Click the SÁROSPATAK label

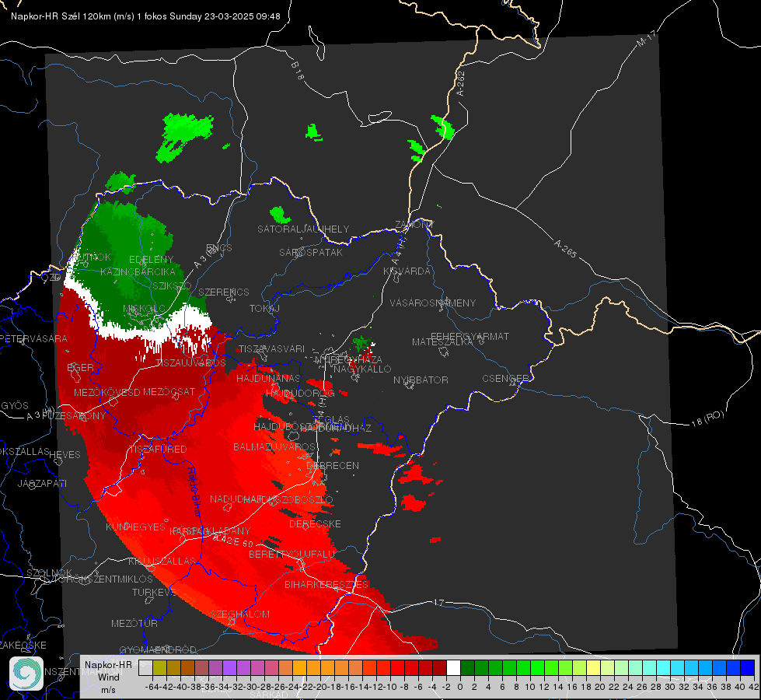click(x=311, y=253)
